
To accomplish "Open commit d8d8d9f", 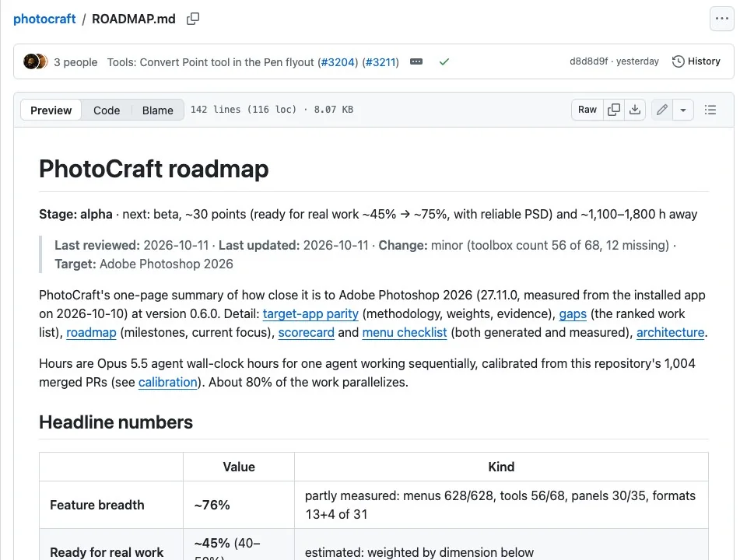I will click(x=588, y=61).
